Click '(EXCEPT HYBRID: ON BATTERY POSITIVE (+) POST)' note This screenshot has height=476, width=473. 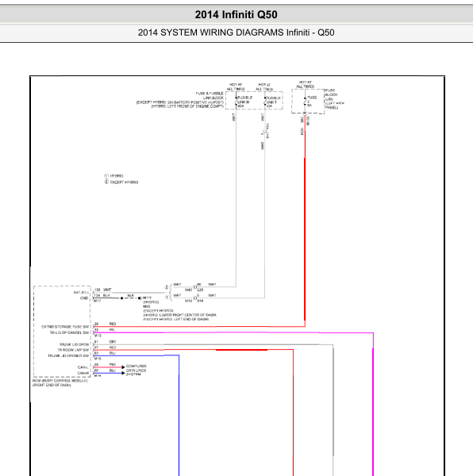point(180,102)
